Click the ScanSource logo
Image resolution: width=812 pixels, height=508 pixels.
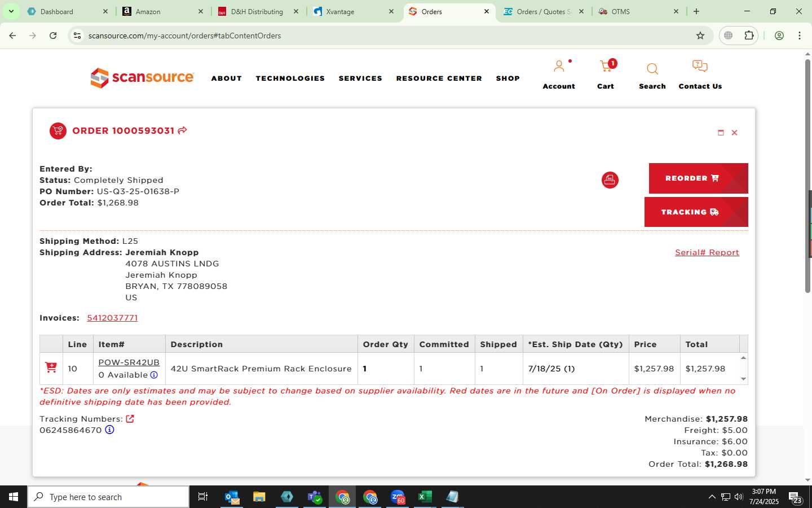coord(142,78)
